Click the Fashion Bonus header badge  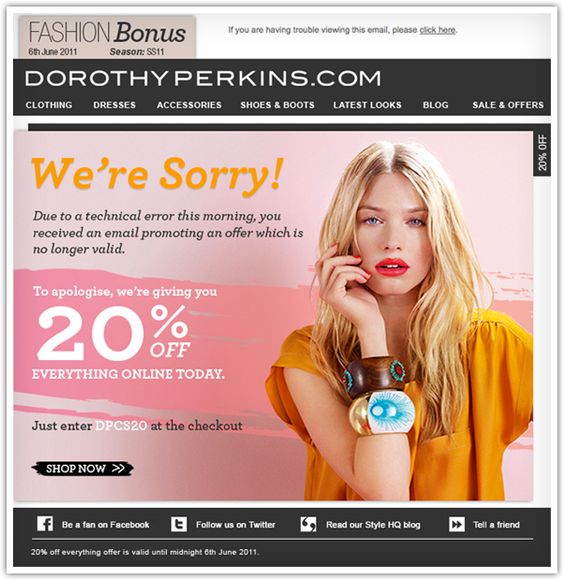pos(107,37)
